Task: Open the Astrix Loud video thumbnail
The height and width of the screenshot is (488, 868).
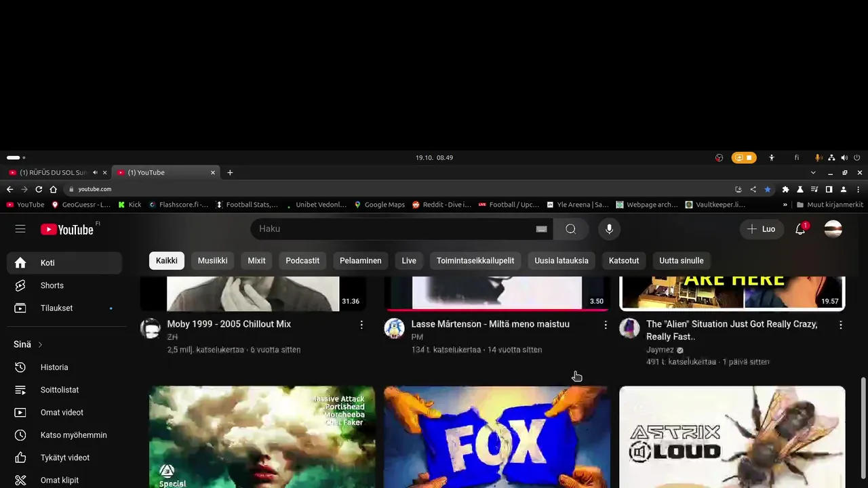Action: (x=732, y=437)
